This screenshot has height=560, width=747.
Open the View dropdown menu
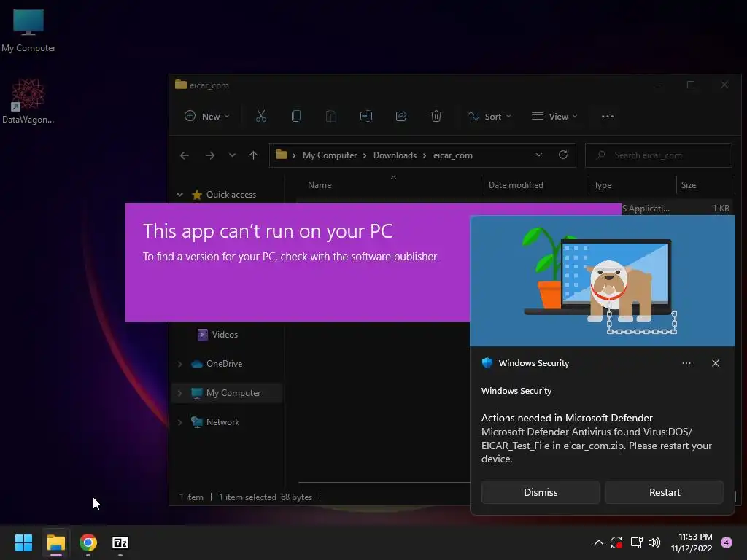pyautogui.click(x=554, y=116)
